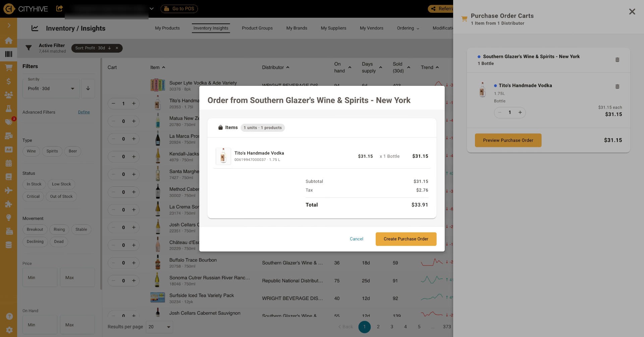
Task: Switch to My Brands tab
Action: 297,28
